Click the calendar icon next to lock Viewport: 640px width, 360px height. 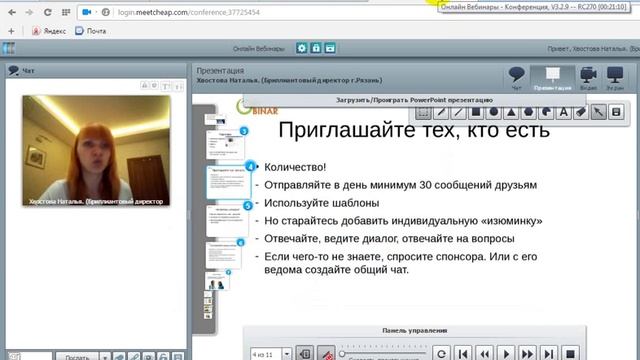pos(330,48)
